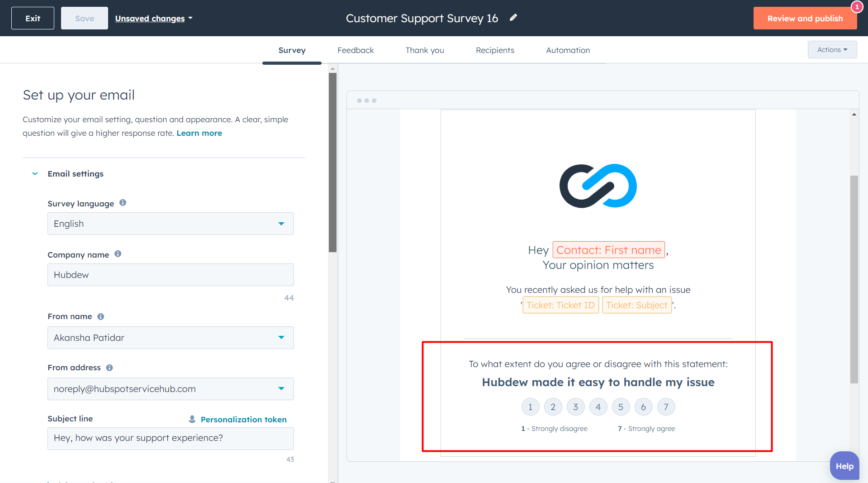
Task: Click the 'Your opinion matters' text
Action: pyautogui.click(x=598, y=265)
